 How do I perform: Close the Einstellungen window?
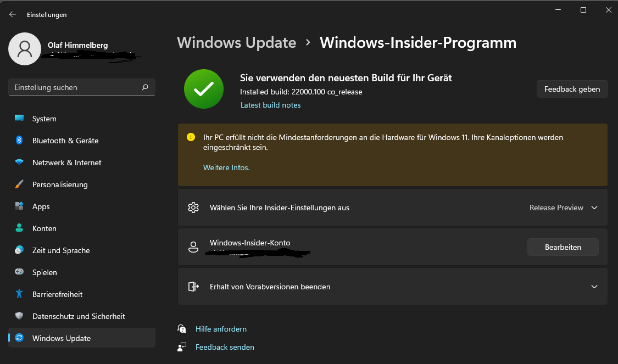click(609, 10)
